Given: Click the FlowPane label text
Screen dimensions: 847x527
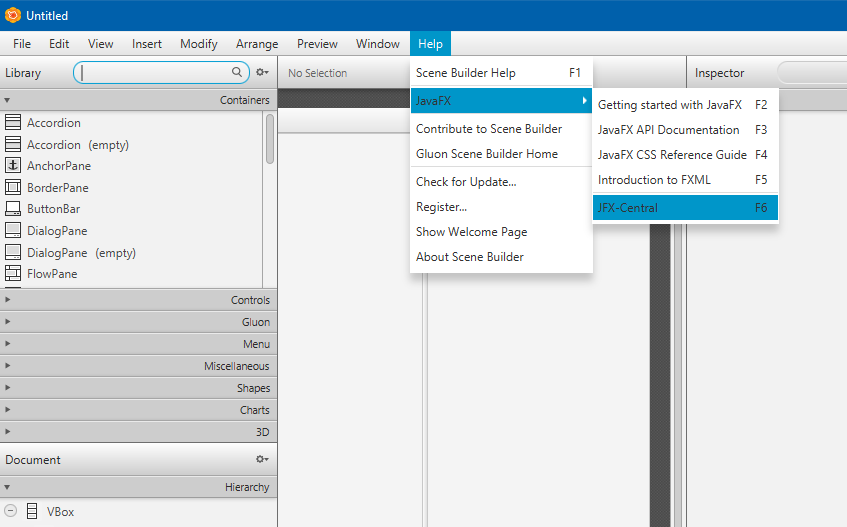Looking at the screenshot, I should (52, 274).
